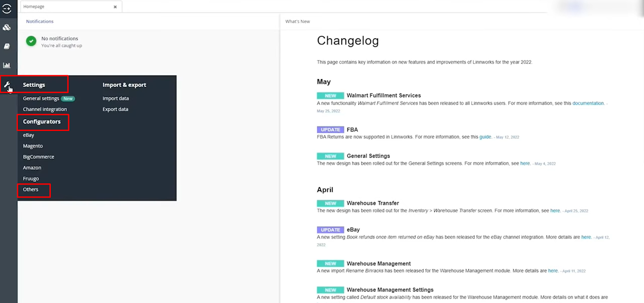Open the orders book sidebar icon
Image resolution: width=644 pixels, height=303 pixels.
(x=7, y=46)
